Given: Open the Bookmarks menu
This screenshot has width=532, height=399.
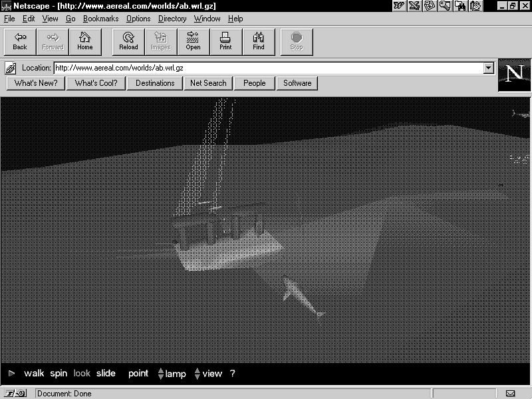Looking at the screenshot, I should (x=100, y=19).
